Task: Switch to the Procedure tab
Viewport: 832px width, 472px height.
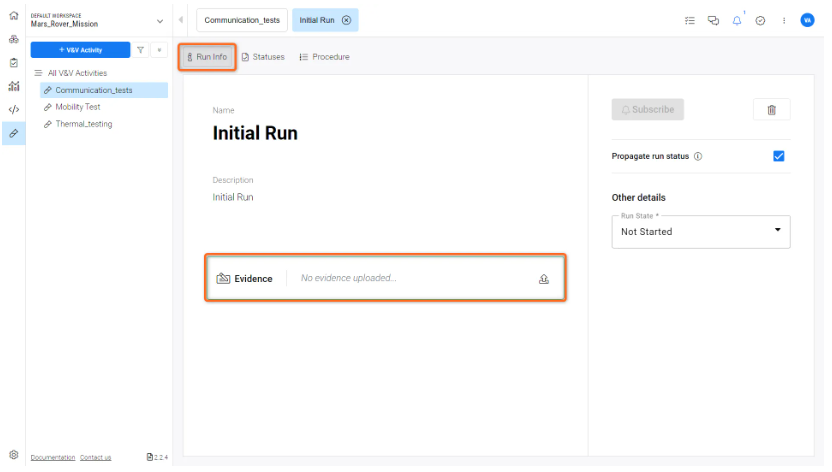Action: coord(325,57)
